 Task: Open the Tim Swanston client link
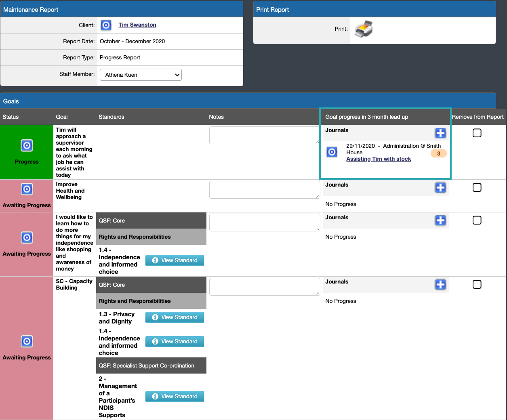coord(137,25)
